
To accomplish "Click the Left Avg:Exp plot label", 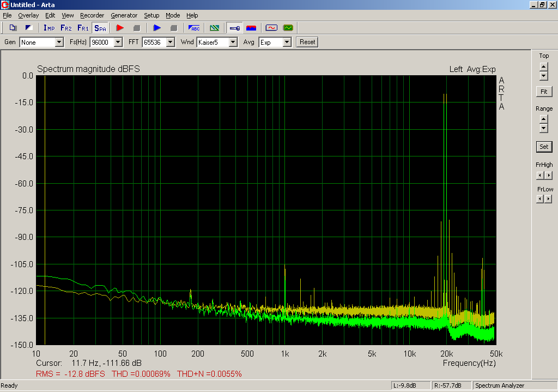I will [472, 69].
